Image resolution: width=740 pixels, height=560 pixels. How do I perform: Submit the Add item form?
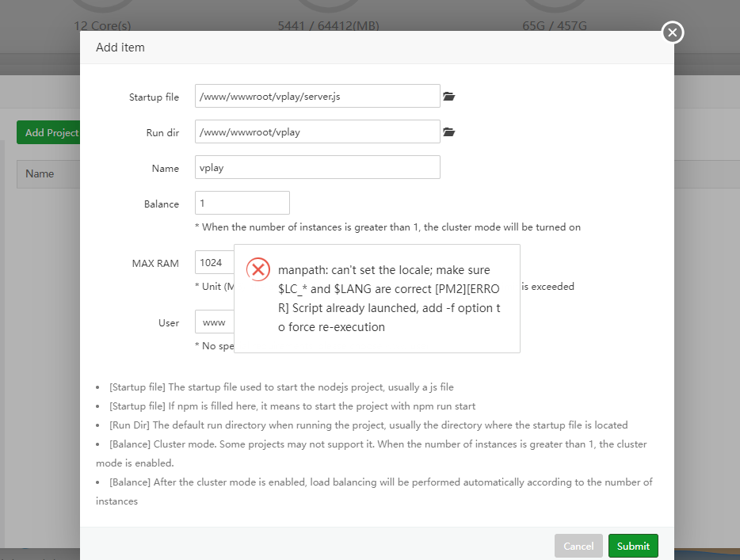pos(633,546)
